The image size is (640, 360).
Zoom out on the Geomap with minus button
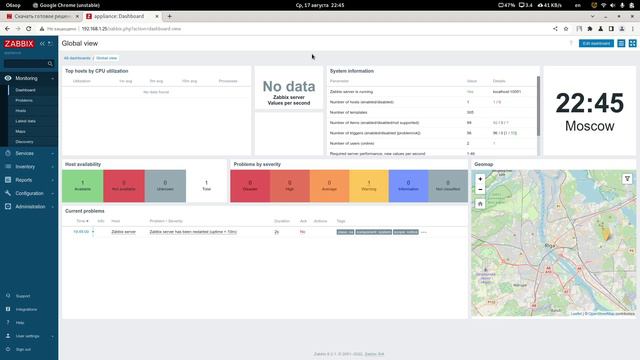pos(480,190)
